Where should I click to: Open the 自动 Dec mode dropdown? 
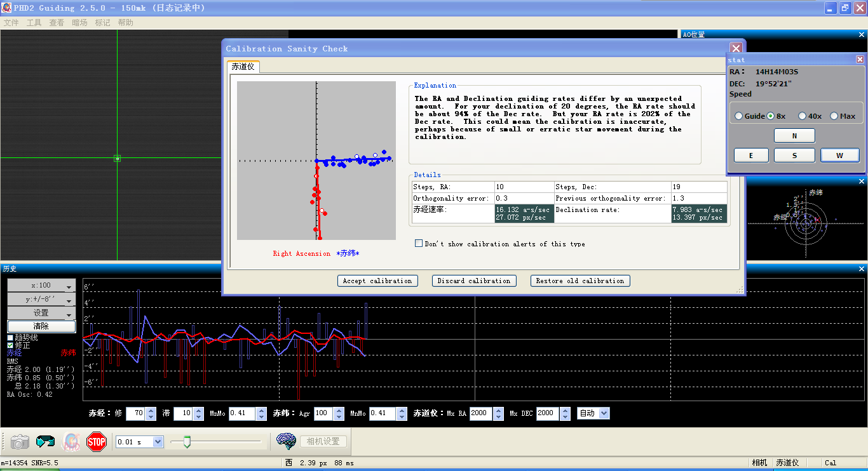pyautogui.click(x=604, y=413)
